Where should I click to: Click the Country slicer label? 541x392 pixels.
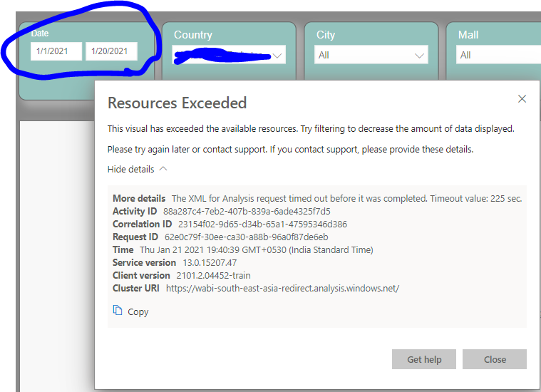193,35
